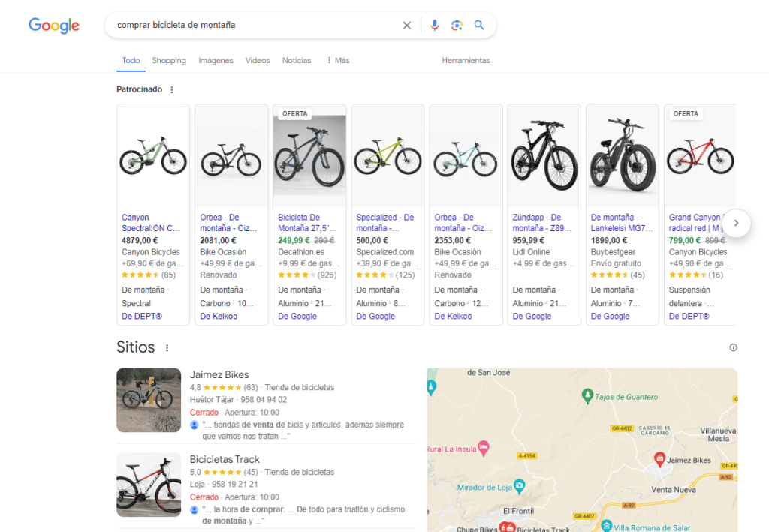Screen dimensions: 769x532
Task: Click the El Frontil map label
Action: (518, 512)
